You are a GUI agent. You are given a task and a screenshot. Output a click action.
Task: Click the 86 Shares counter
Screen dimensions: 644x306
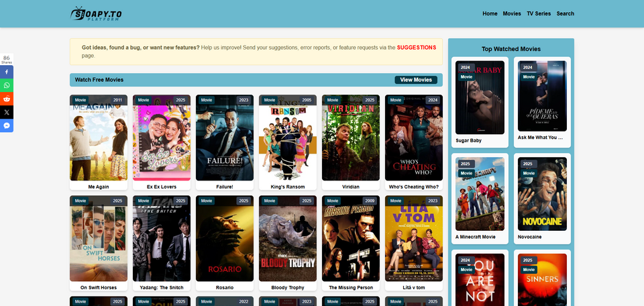click(7, 60)
